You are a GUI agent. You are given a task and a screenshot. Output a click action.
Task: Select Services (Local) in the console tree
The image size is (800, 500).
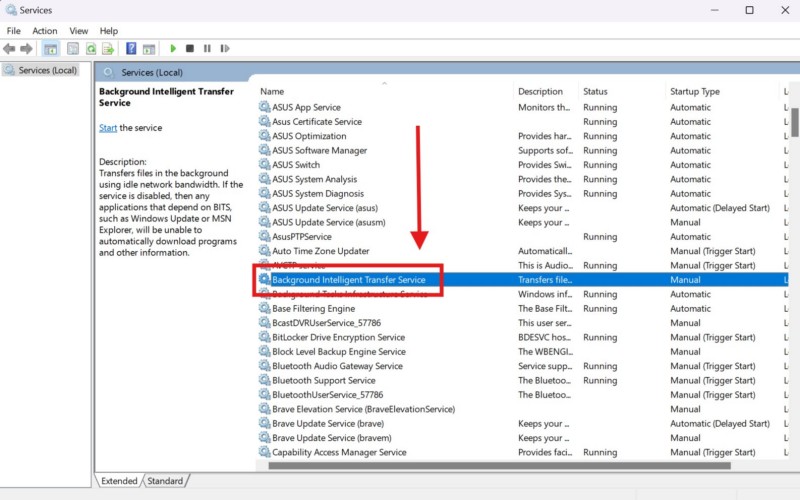coord(47,70)
